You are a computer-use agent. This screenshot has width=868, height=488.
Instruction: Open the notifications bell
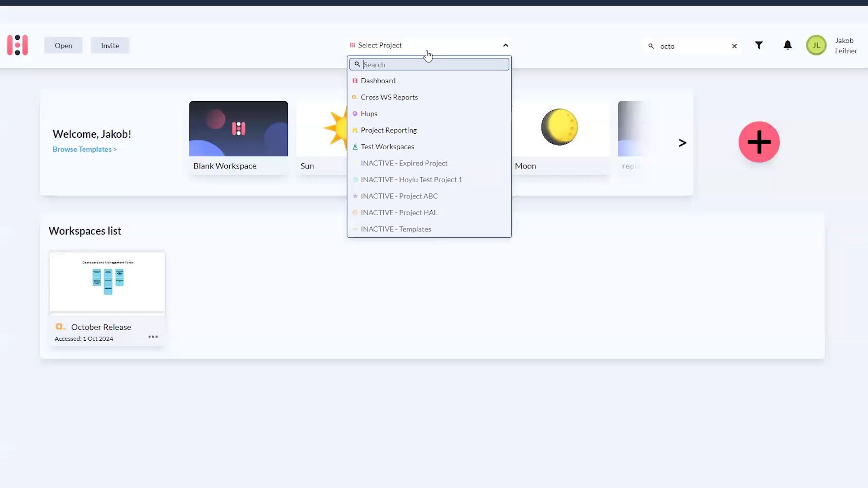tap(788, 45)
